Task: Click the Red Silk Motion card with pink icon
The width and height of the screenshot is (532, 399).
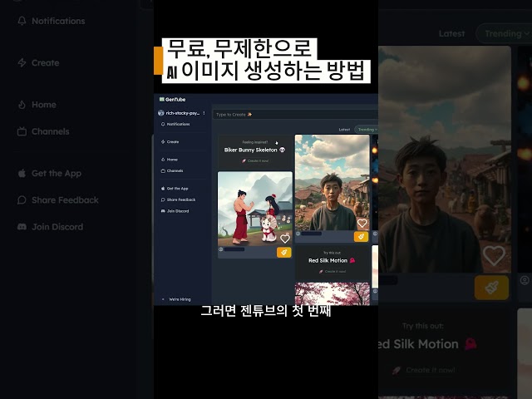Action: [332, 262]
